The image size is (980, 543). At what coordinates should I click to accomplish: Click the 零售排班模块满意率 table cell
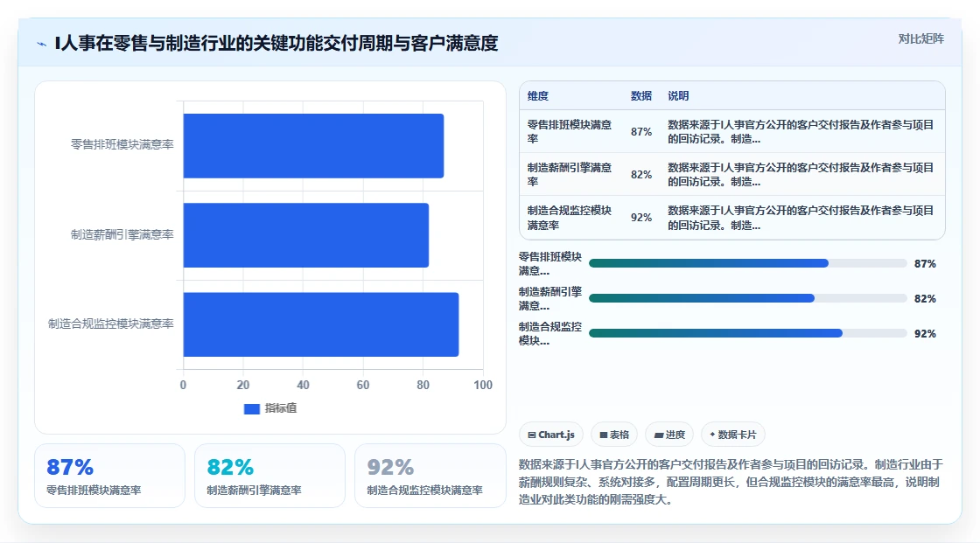coord(570,132)
